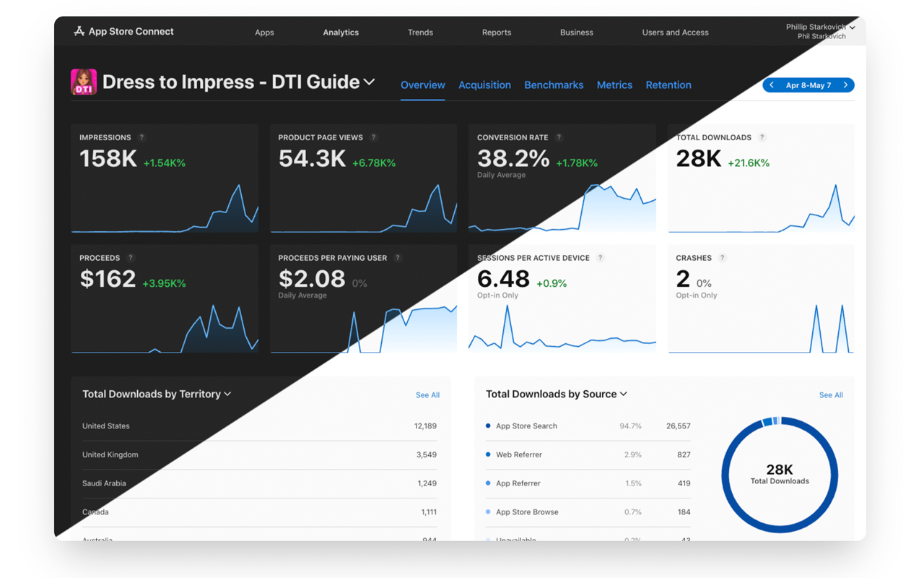This screenshot has width=924, height=578.
Task: Click the 94.7% source percentage
Action: [630, 426]
